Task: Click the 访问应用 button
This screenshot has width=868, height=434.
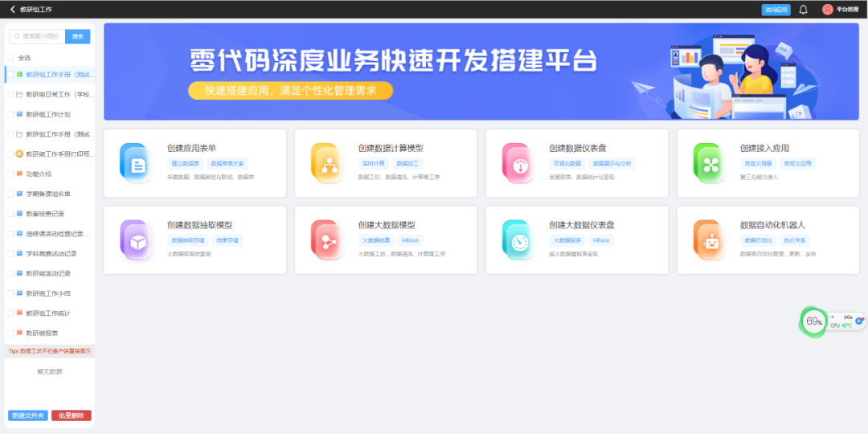Action: [x=776, y=10]
